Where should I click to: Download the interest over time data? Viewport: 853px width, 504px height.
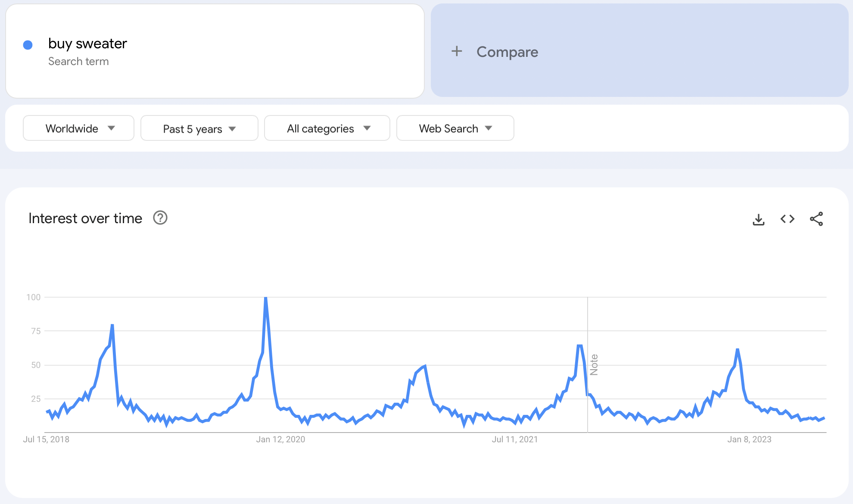[758, 219]
